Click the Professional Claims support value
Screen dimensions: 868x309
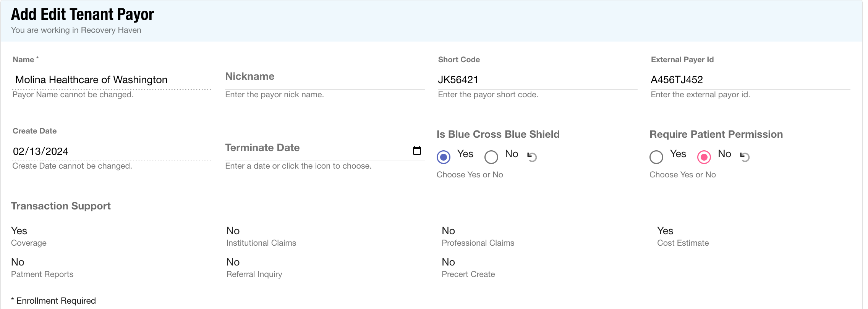click(x=448, y=231)
